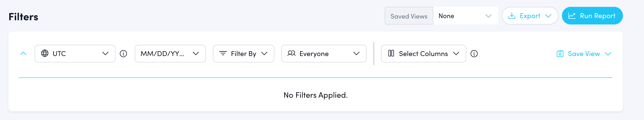The height and width of the screenshot is (120, 644).
Task: Expand the Filter By chevron arrow
Action: [264, 54]
